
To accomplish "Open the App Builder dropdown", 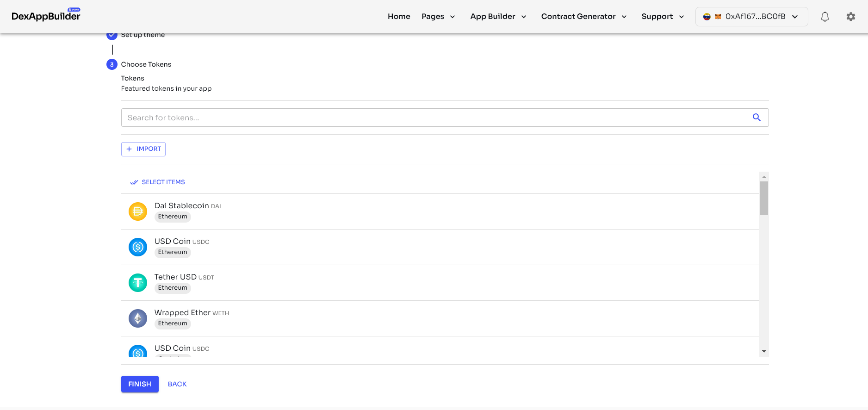I will point(498,17).
